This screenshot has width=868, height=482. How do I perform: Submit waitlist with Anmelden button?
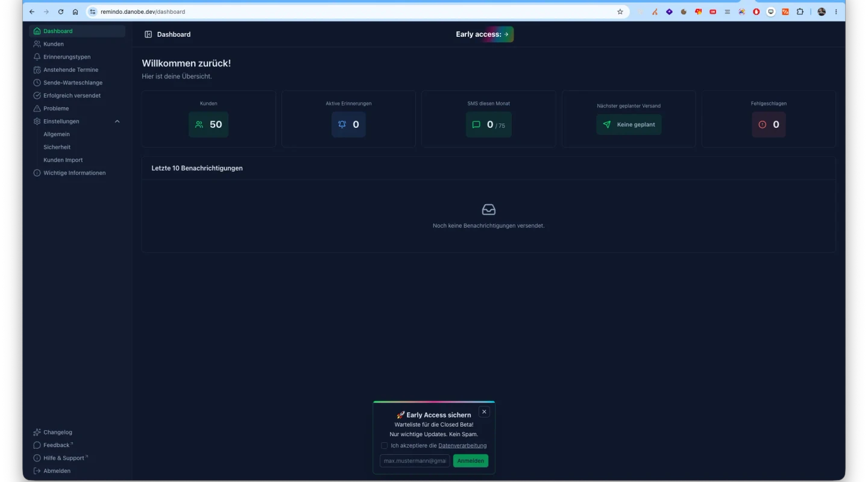471,461
